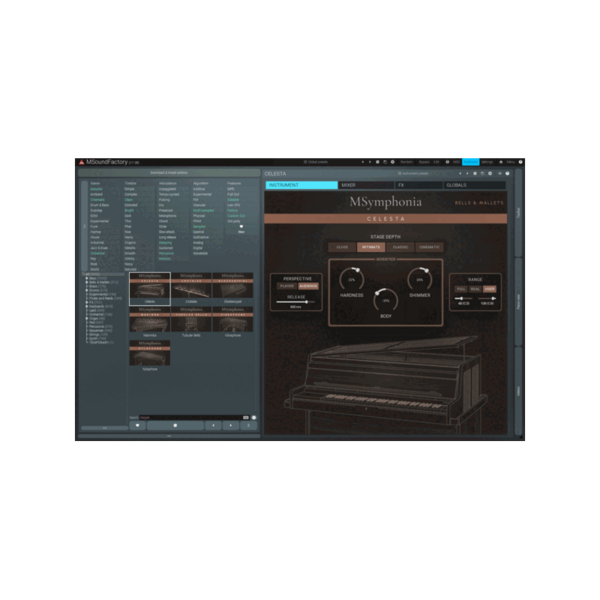Click the round icon right of search field
The height and width of the screenshot is (600, 600).
[x=254, y=417]
